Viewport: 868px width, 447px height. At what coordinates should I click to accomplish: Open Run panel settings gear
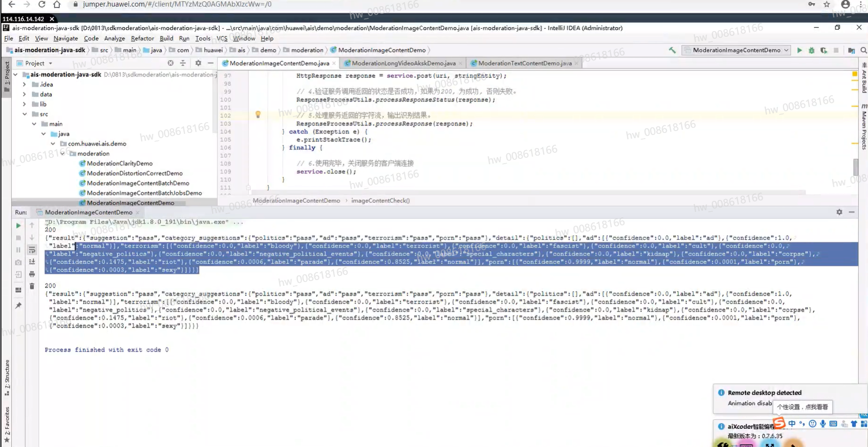tap(839, 212)
